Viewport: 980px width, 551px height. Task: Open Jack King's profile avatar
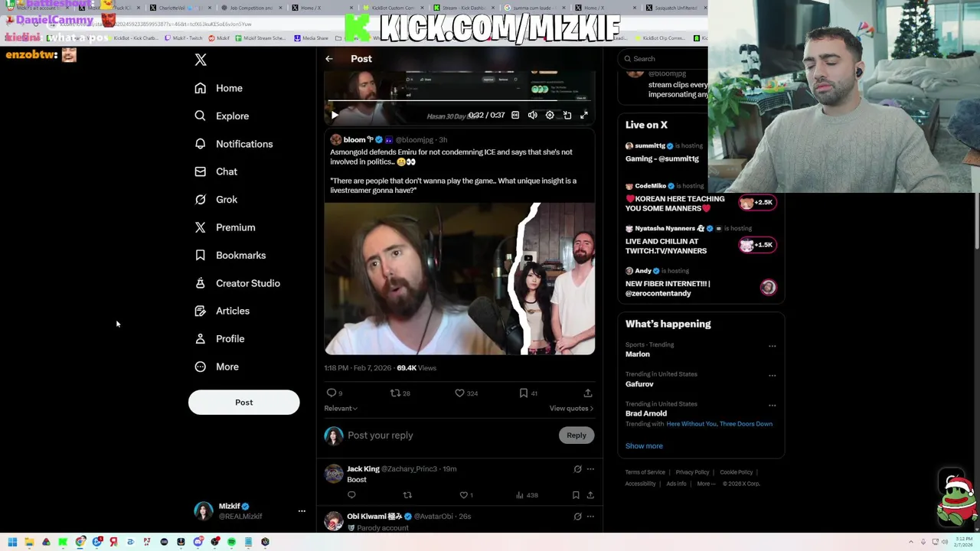[x=334, y=474]
